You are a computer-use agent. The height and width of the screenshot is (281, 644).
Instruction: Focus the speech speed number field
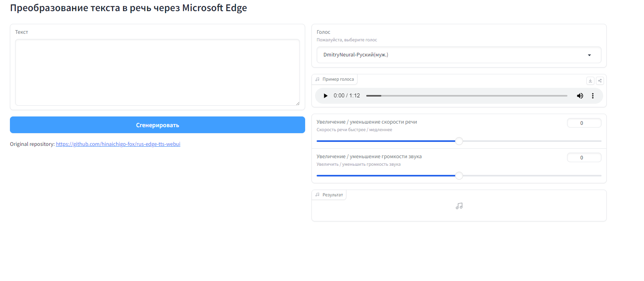coord(584,123)
